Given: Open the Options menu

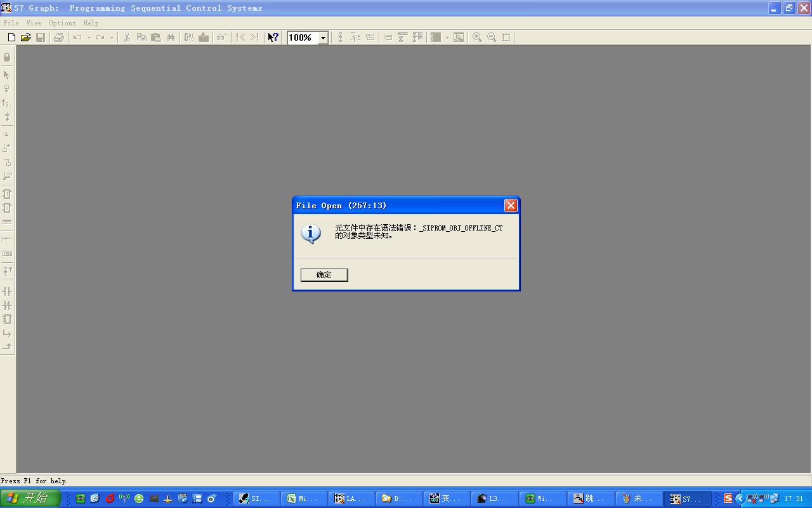Looking at the screenshot, I should (x=62, y=23).
